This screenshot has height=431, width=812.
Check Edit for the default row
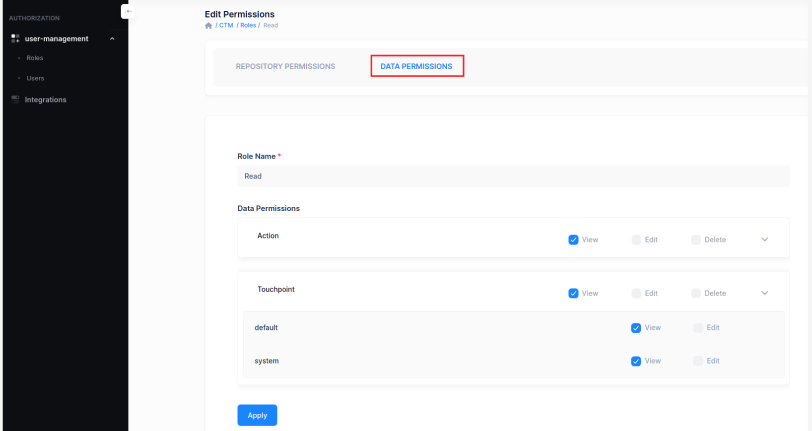[x=698, y=328]
